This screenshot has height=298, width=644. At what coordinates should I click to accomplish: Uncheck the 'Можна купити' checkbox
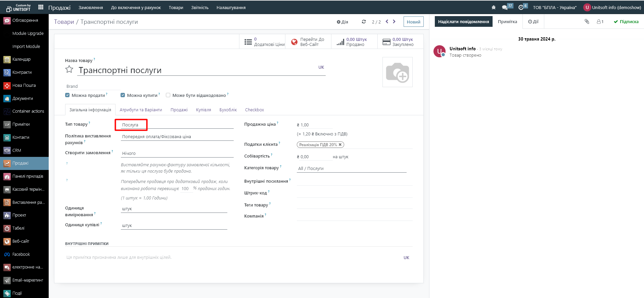(123, 95)
